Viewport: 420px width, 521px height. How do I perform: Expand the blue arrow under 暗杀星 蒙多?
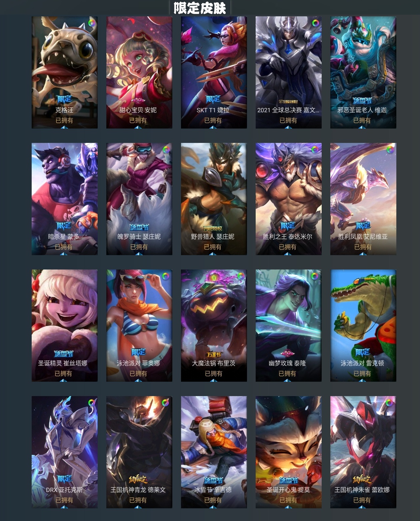64,254
